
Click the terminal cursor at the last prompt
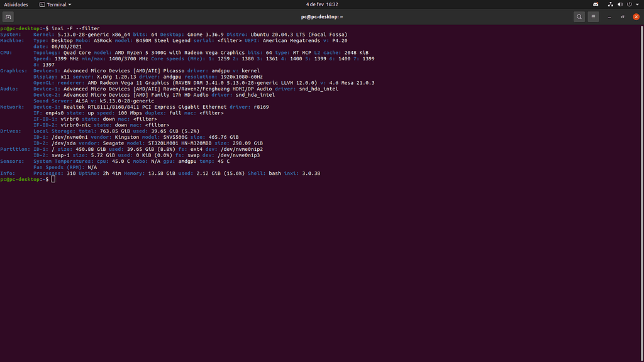(x=53, y=179)
